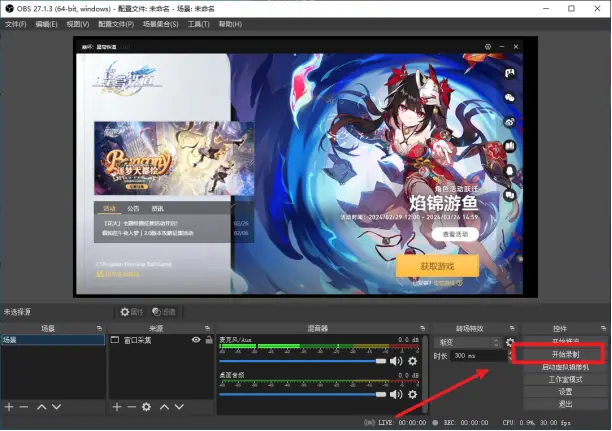Move scene down with arrow icon

[57, 407]
